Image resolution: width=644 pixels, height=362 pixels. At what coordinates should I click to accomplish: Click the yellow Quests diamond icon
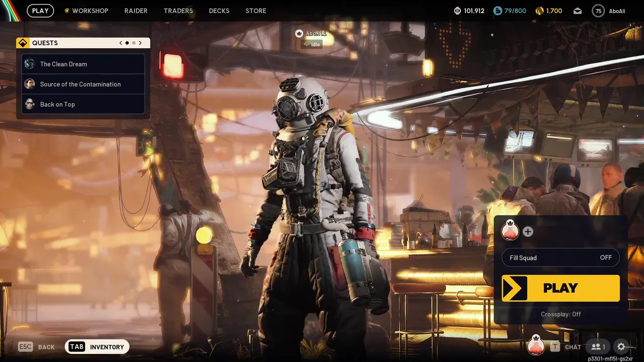(x=23, y=43)
